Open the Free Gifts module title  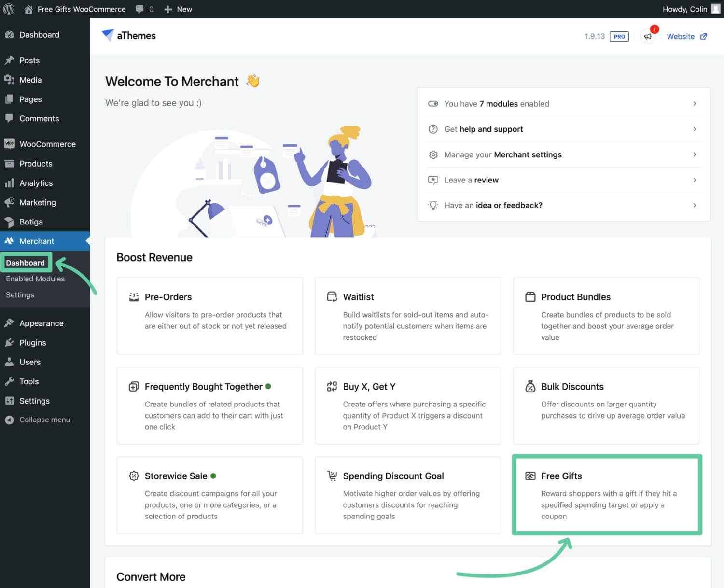[561, 476]
